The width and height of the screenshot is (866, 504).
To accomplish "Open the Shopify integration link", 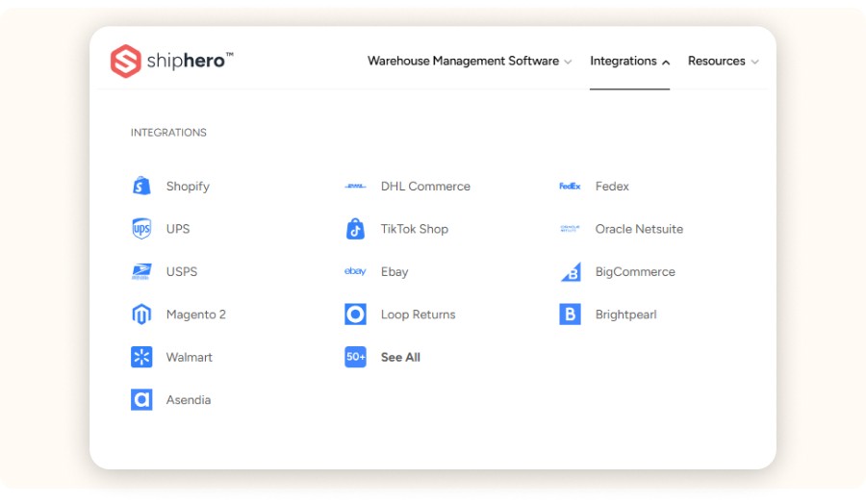I will coord(188,187).
